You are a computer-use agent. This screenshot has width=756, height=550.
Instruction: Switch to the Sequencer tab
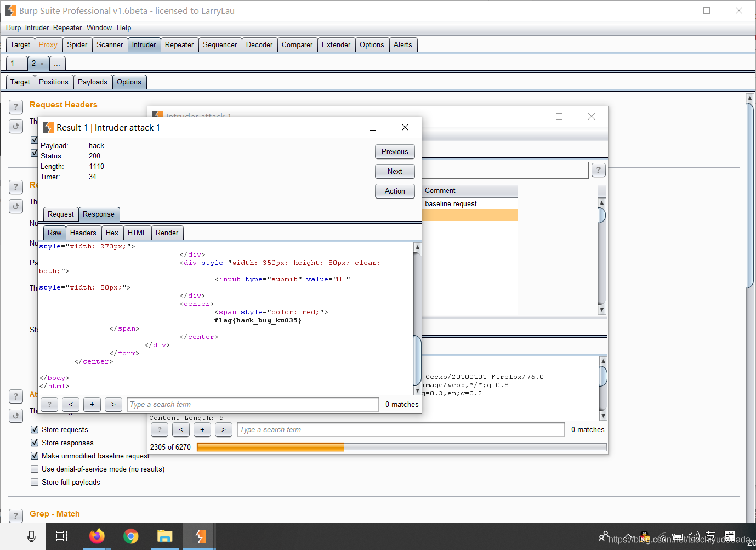pyautogui.click(x=220, y=44)
